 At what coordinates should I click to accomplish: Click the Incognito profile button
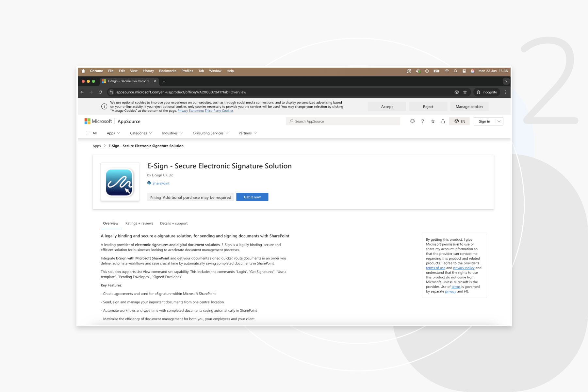click(x=487, y=92)
